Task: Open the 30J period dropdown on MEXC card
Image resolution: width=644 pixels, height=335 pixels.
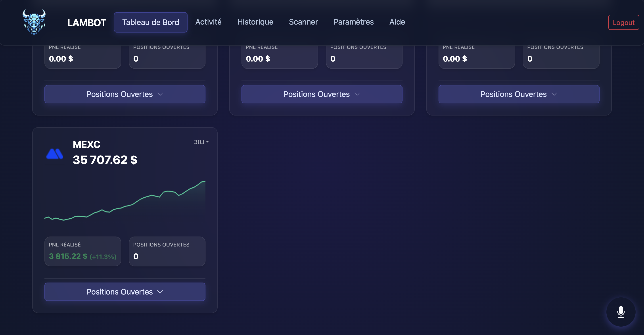Action: [201, 142]
